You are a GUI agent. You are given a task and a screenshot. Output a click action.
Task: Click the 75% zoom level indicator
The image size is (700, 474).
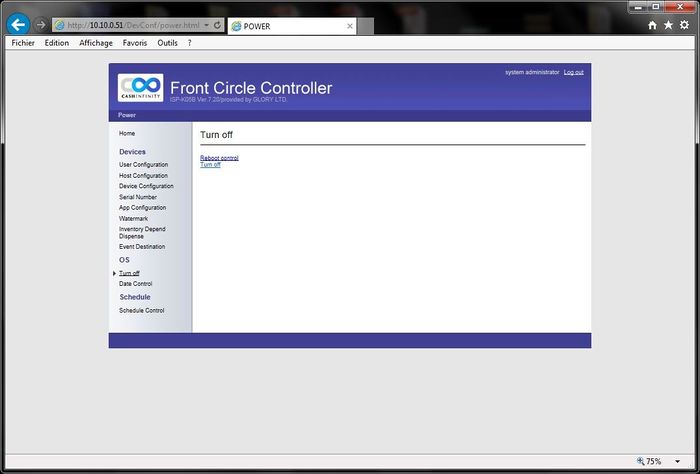pos(650,461)
